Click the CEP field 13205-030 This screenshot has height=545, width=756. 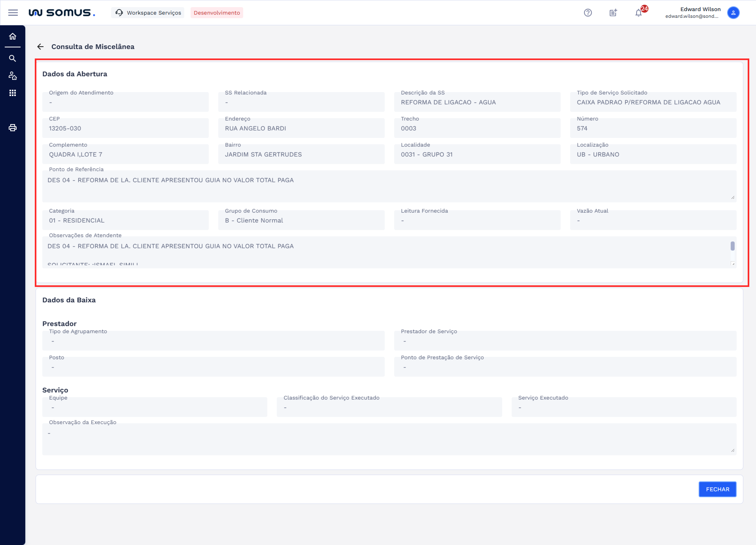pyautogui.click(x=125, y=128)
